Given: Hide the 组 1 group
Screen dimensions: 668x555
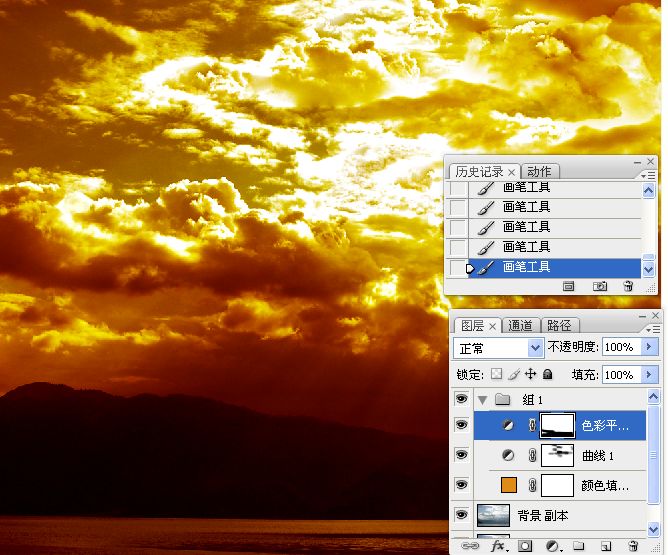Looking at the screenshot, I should click(x=461, y=399).
